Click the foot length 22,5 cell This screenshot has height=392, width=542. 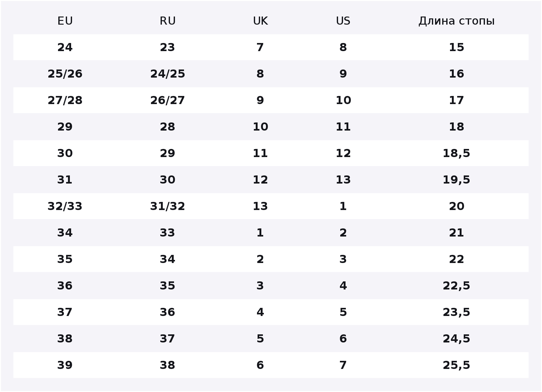[456, 286]
